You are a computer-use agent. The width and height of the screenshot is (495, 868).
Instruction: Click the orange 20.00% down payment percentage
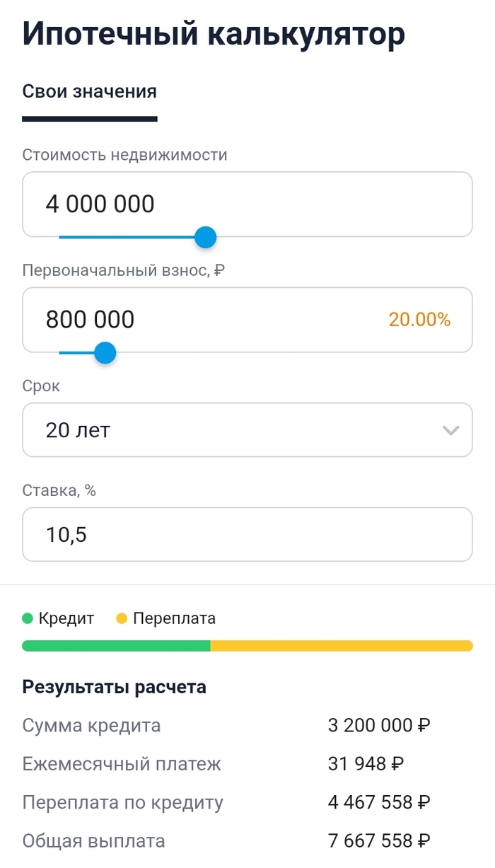(x=419, y=320)
